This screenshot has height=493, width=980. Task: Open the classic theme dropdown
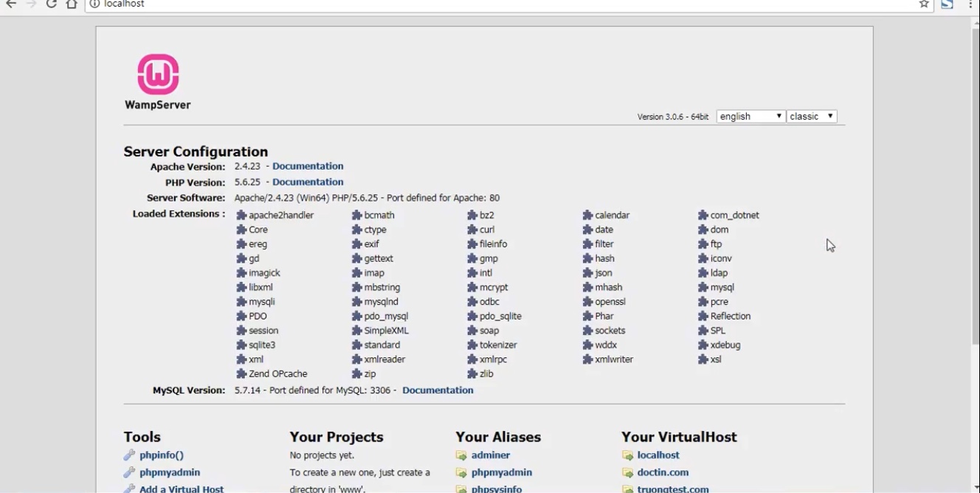pyautogui.click(x=811, y=117)
